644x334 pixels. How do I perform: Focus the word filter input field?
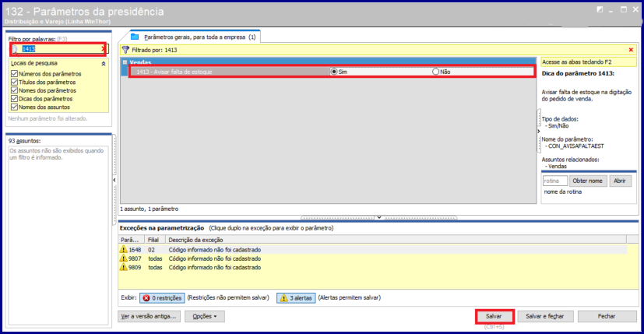point(61,49)
